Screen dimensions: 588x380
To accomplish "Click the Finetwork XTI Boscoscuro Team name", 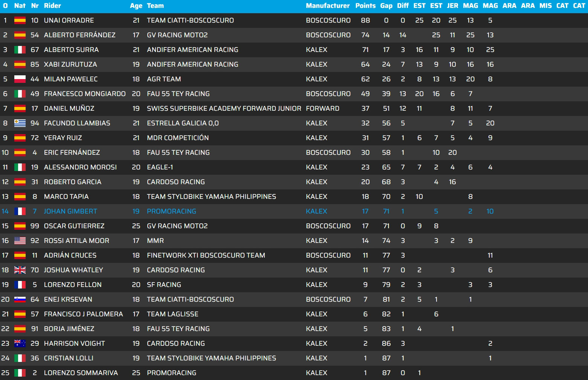I will click(x=206, y=255).
